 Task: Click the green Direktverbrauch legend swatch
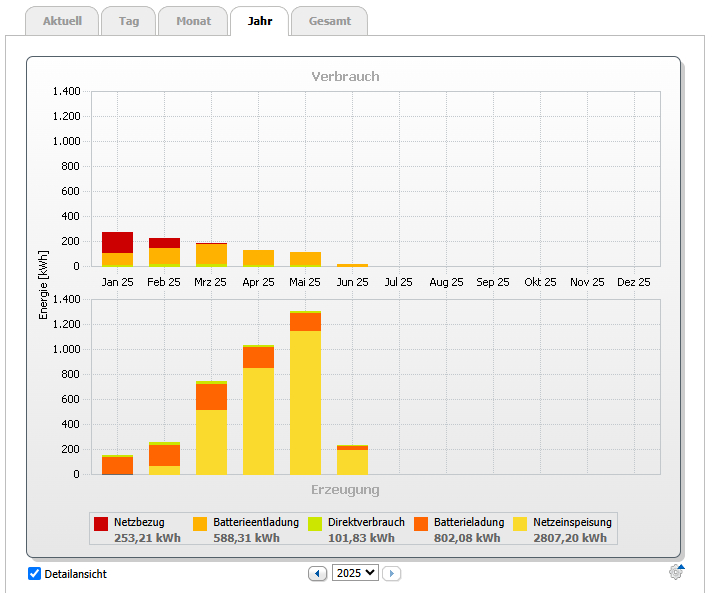point(315,523)
